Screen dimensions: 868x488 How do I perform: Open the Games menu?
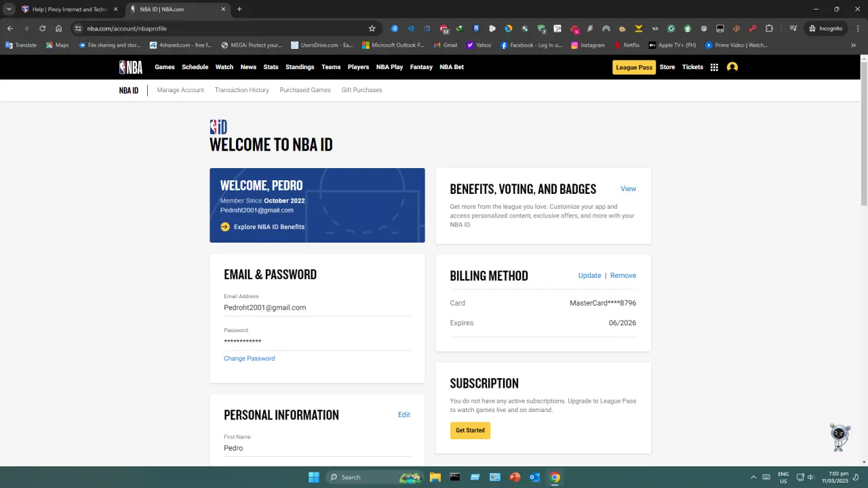click(165, 67)
